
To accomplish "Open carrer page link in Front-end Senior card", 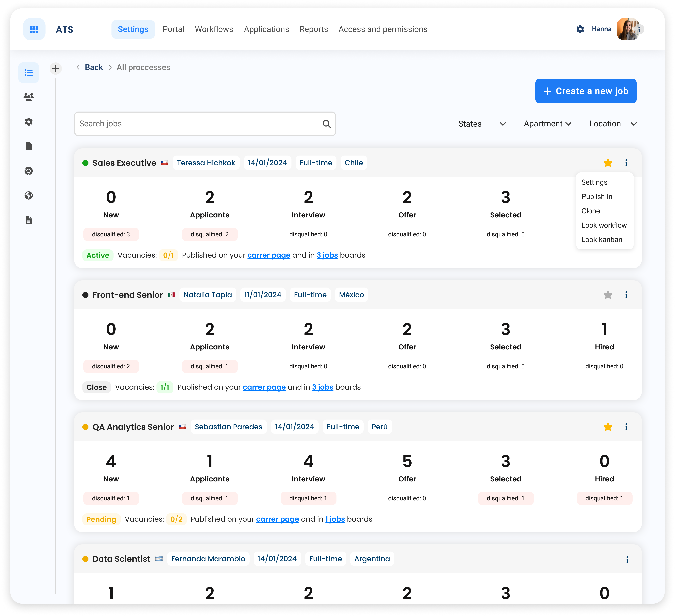I will 264,387.
